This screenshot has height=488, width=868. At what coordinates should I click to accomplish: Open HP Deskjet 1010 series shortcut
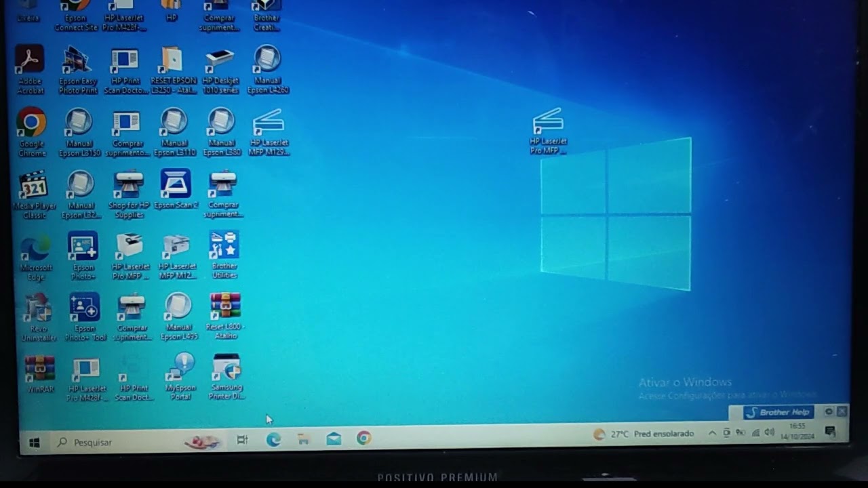[x=220, y=68]
